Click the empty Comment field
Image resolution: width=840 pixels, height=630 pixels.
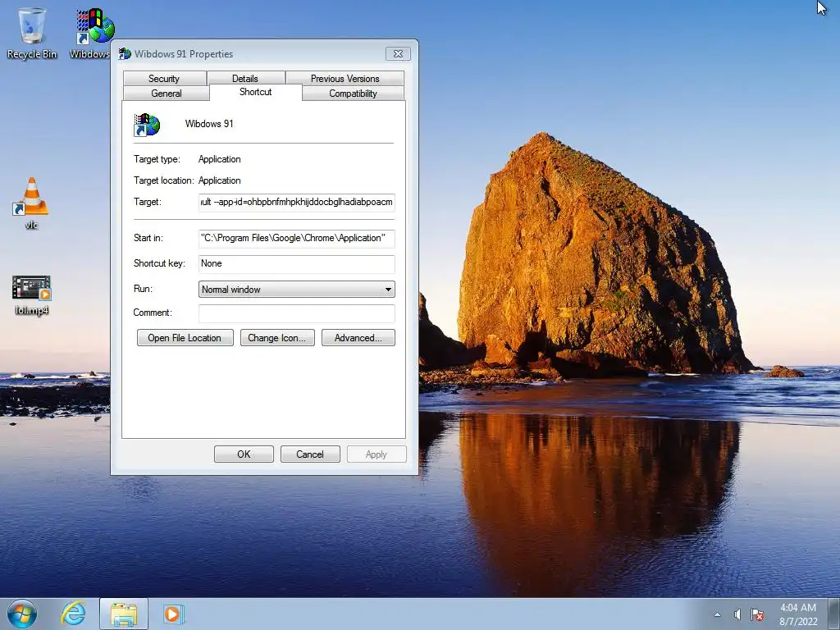[x=297, y=313]
